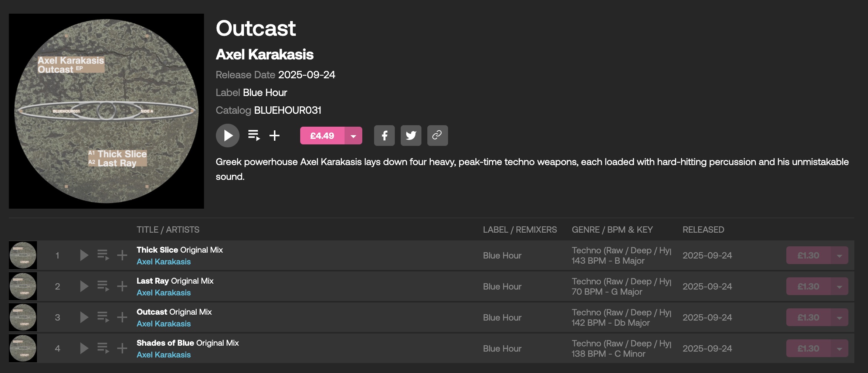Expand purchase options for Shades of Blue
Screen dimensions: 868x373
click(x=839, y=349)
